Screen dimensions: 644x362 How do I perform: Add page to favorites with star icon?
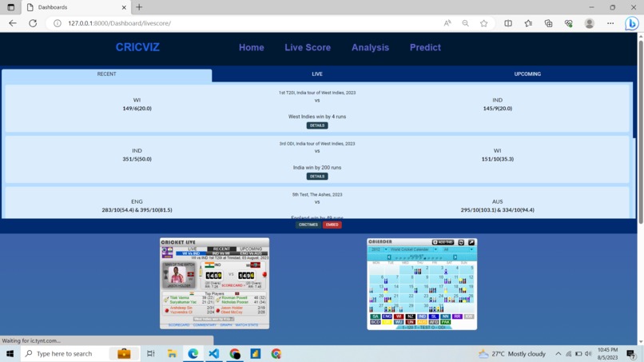point(484,23)
